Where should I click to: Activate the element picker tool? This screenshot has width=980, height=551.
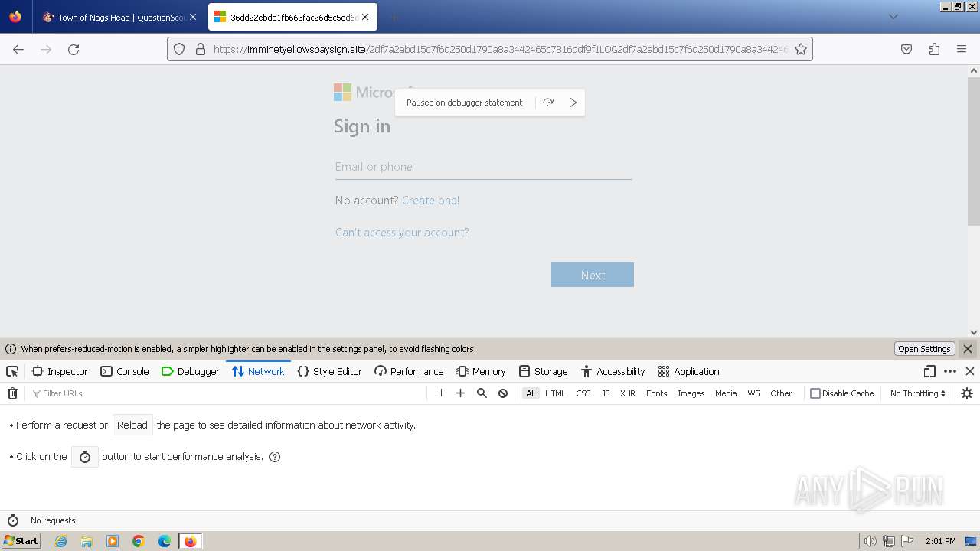[12, 371]
